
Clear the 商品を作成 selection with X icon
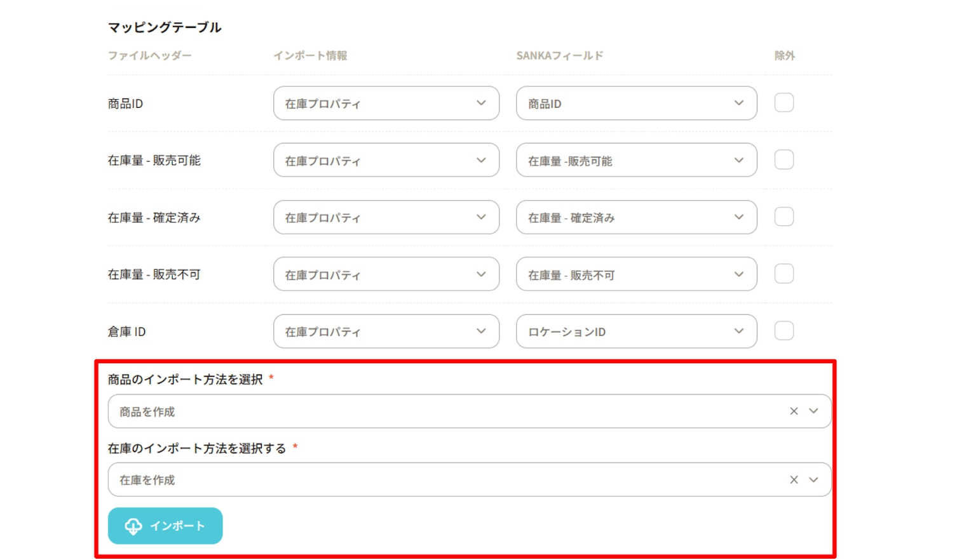pos(794,411)
